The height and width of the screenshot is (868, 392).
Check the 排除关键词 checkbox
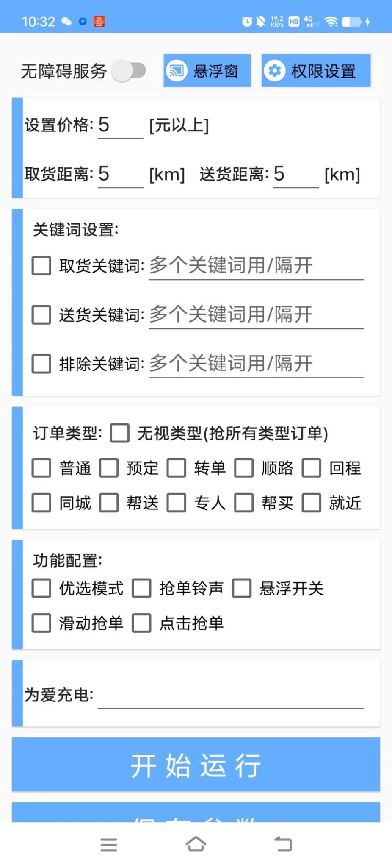tap(41, 364)
